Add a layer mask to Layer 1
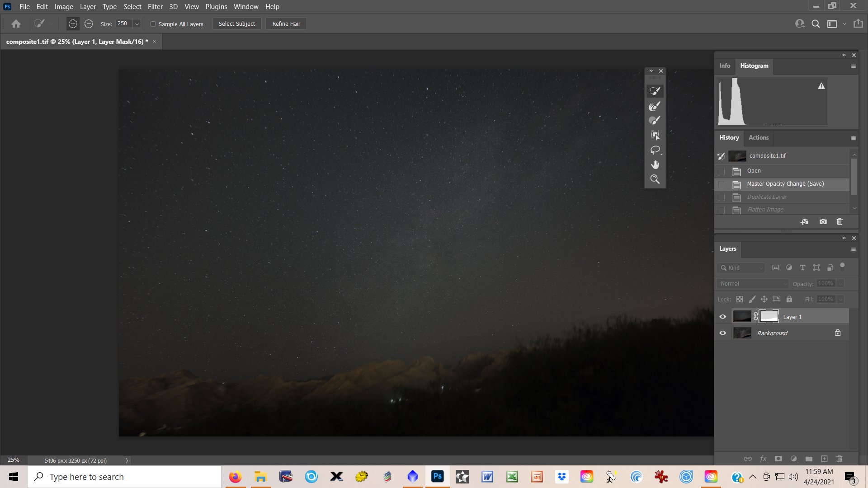Image resolution: width=868 pixels, height=488 pixels. click(778, 459)
